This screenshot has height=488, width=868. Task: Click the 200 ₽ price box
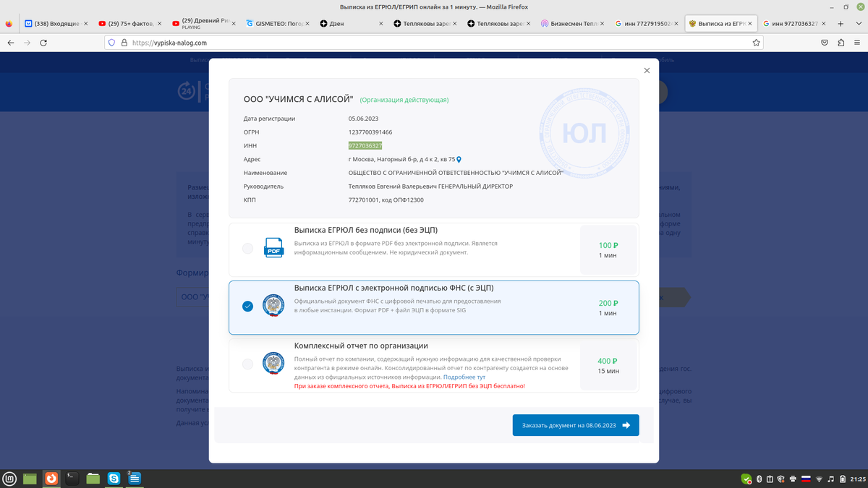(608, 308)
